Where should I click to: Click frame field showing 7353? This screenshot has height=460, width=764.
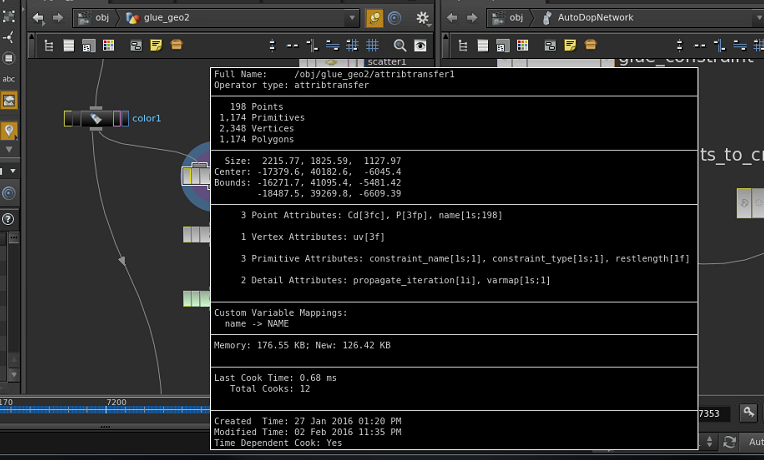[714, 414]
